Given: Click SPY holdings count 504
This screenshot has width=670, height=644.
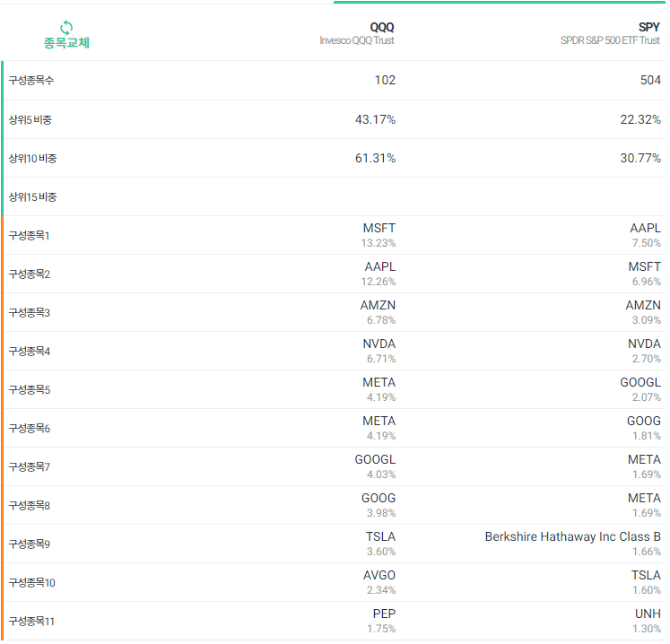Looking at the screenshot, I should tap(650, 81).
